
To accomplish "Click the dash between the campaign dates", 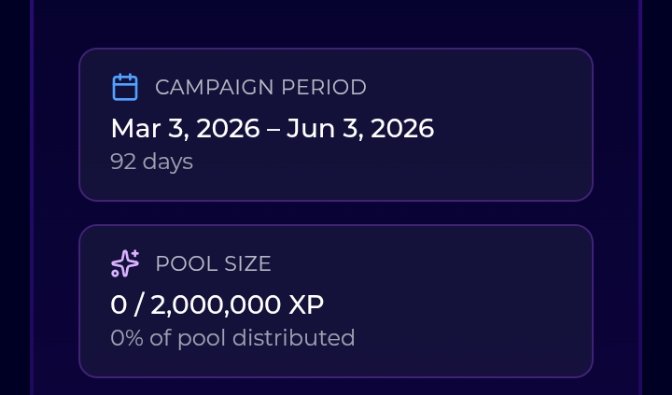I will point(273,129).
